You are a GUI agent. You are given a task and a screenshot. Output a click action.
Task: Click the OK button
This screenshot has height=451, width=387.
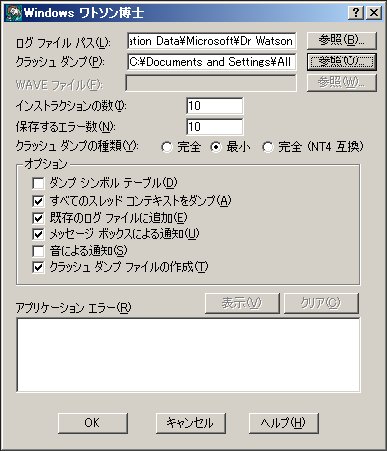coord(92,423)
